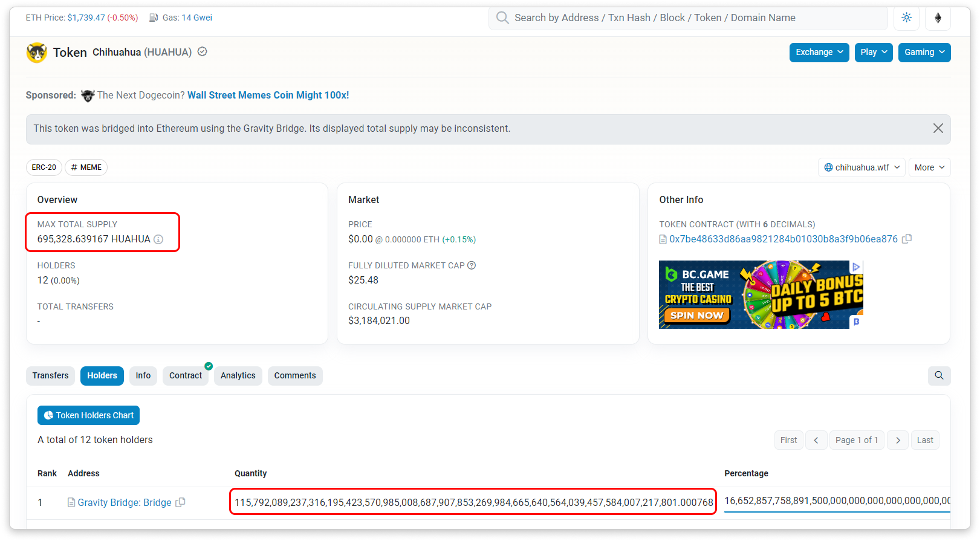Open the chihuahua.wtf website dropdown
Image resolution: width=980 pixels, height=541 pixels.
pyautogui.click(x=862, y=167)
